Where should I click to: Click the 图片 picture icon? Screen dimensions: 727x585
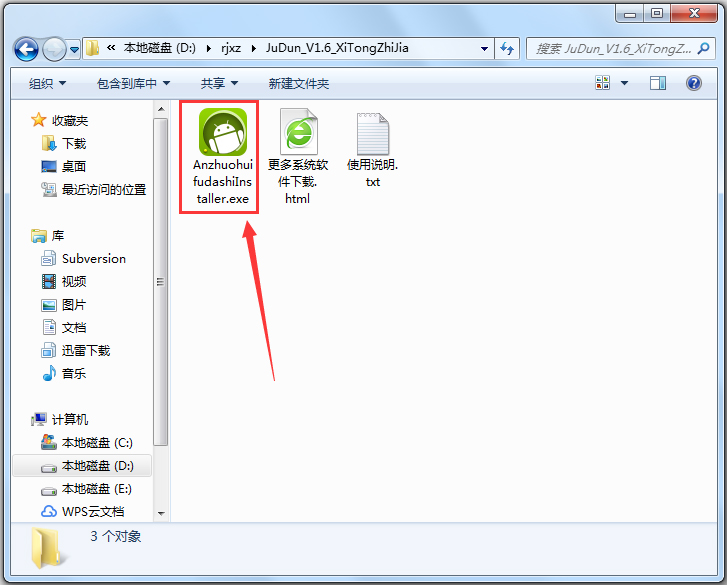(x=49, y=305)
